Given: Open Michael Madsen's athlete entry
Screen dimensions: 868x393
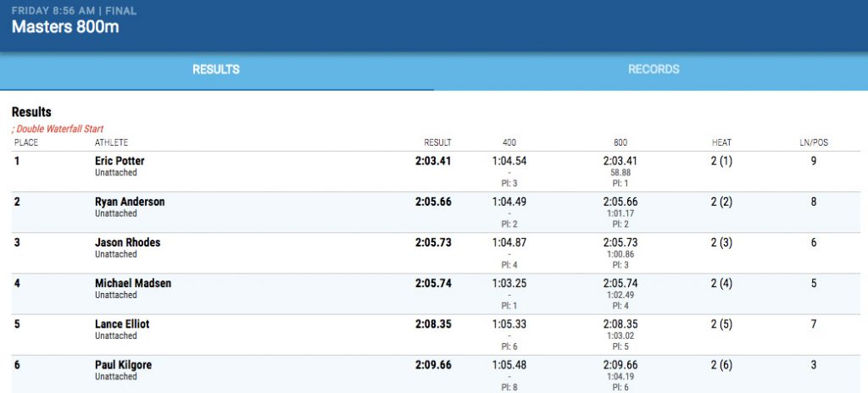Looking at the screenshot, I should (133, 283).
